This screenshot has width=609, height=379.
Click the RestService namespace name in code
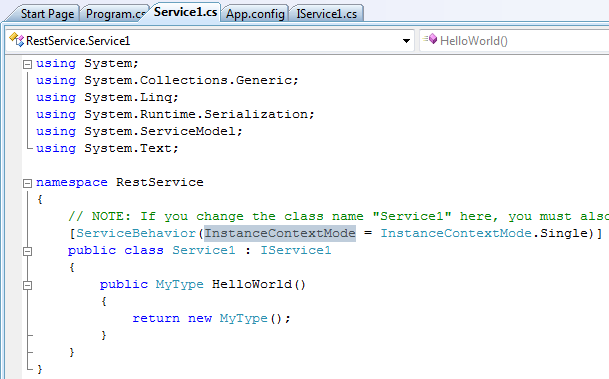(x=160, y=182)
